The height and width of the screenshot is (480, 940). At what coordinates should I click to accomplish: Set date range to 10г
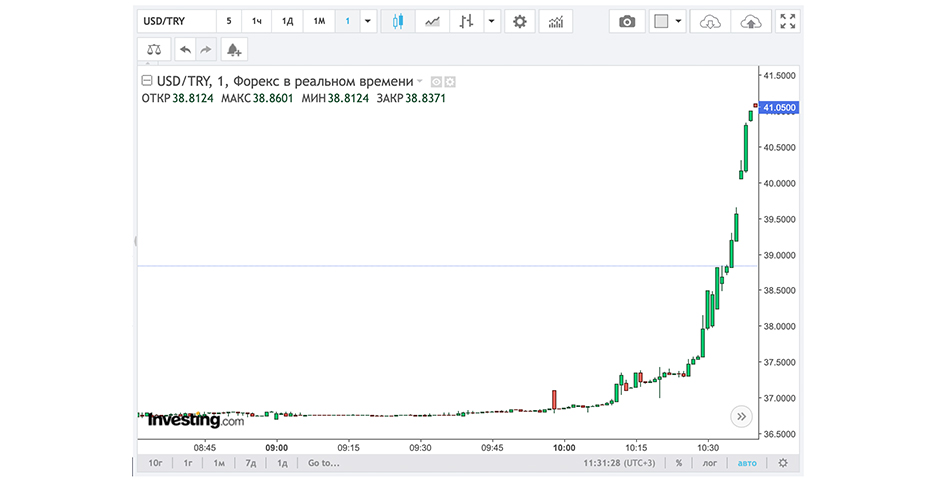coord(155,463)
